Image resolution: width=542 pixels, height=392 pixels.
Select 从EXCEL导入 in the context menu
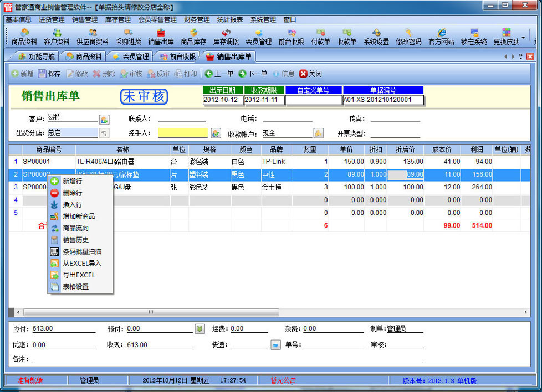point(81,264)
